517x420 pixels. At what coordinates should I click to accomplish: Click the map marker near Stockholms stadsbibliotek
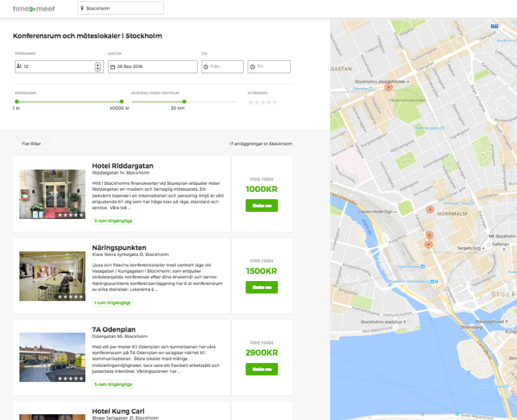388,87
